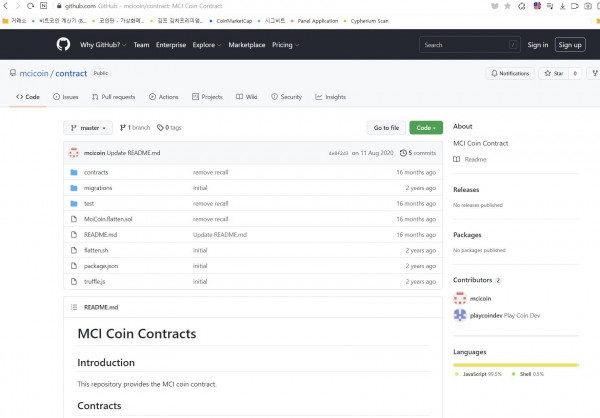Click the Sign up button
This screenshot has height=418, width=600.
click(570, 45)
